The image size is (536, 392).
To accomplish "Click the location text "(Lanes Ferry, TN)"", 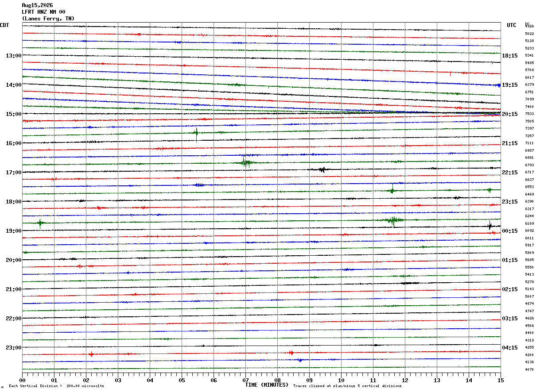I will [48, 19].
